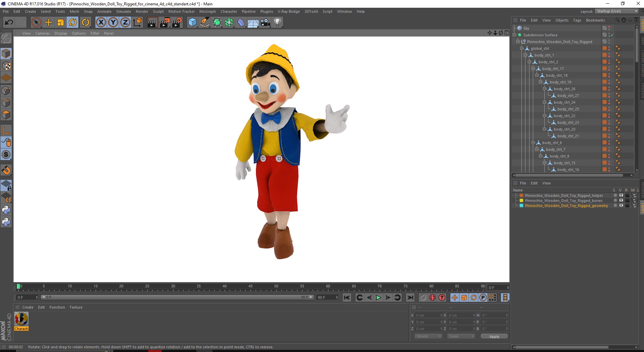The width and height of the screenshot is (644, 352).
Task: Collapse the body_ctrl_6 node
Action: pos(533,143)
